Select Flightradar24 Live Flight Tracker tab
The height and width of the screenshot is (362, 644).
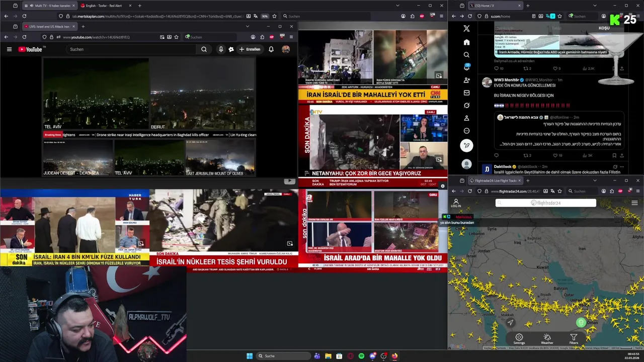(496, 180)
